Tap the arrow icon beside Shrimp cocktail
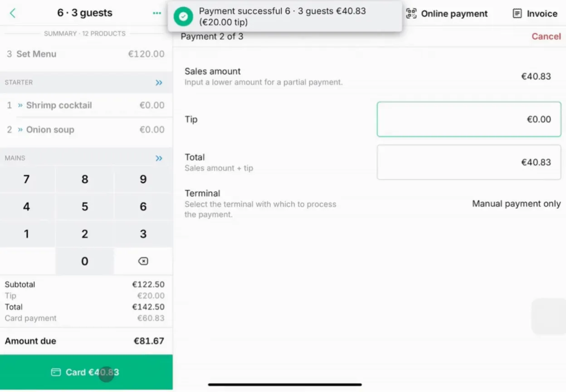This screenshot has width=566, height=392. point(20,105)
